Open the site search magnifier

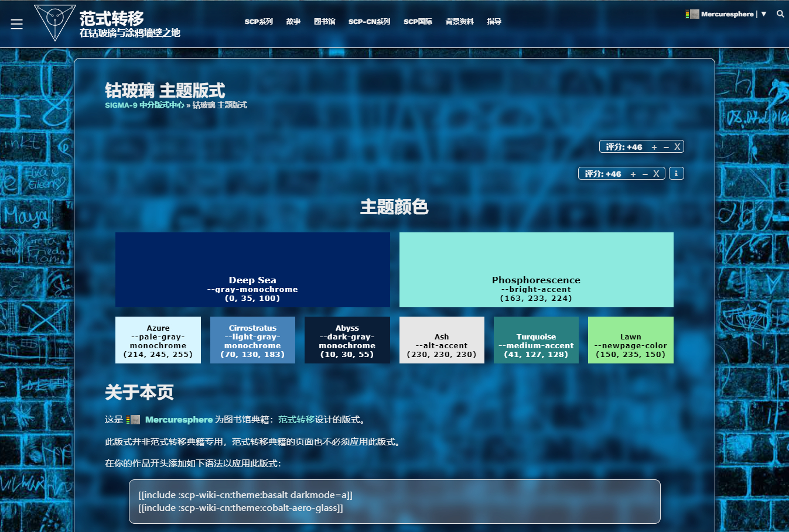click(x=780, y=14)
